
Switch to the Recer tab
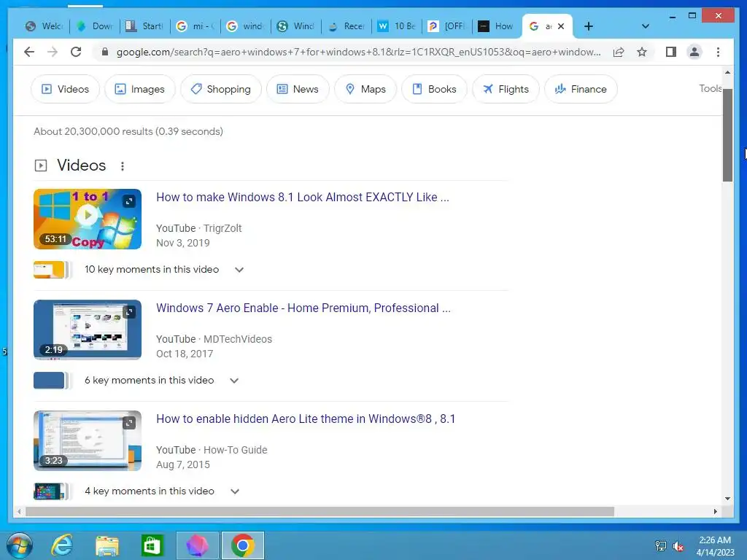(347, 26)
